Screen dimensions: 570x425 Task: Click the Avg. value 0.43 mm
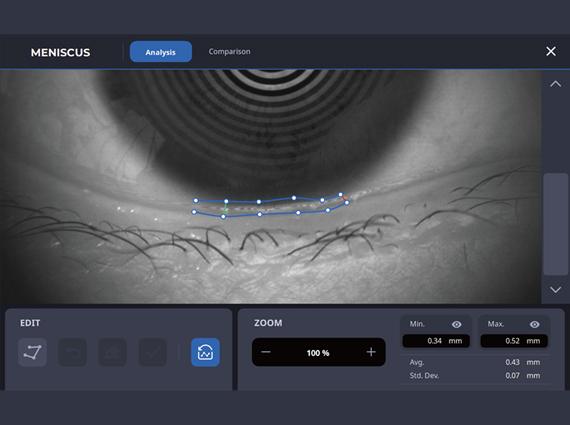(522, 362)
